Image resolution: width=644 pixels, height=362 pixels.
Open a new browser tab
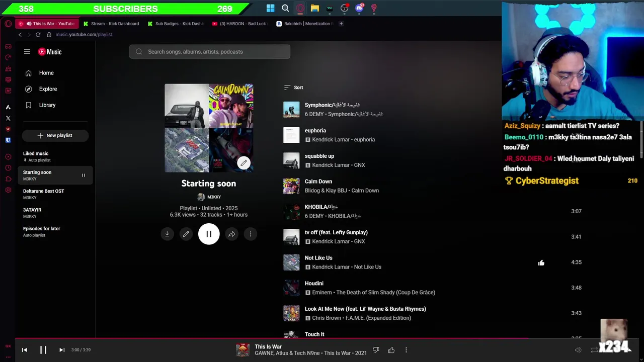341,24
